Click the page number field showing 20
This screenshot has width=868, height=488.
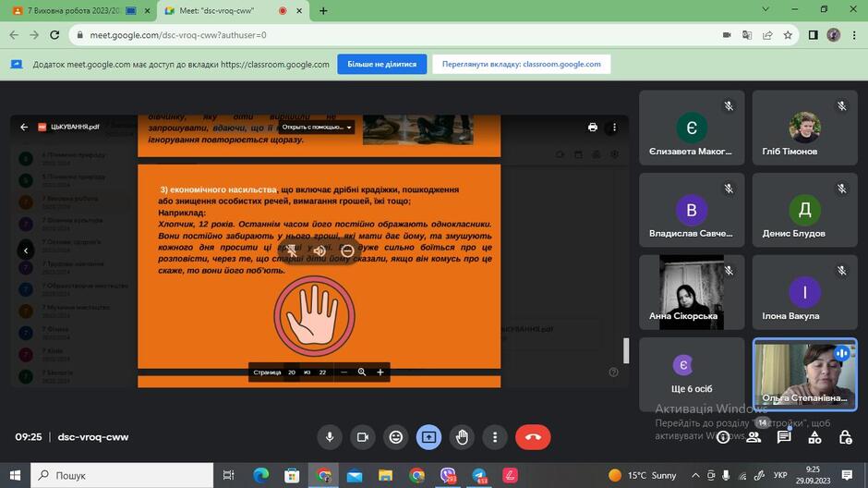pyautogui.click(x=292, y=372)
